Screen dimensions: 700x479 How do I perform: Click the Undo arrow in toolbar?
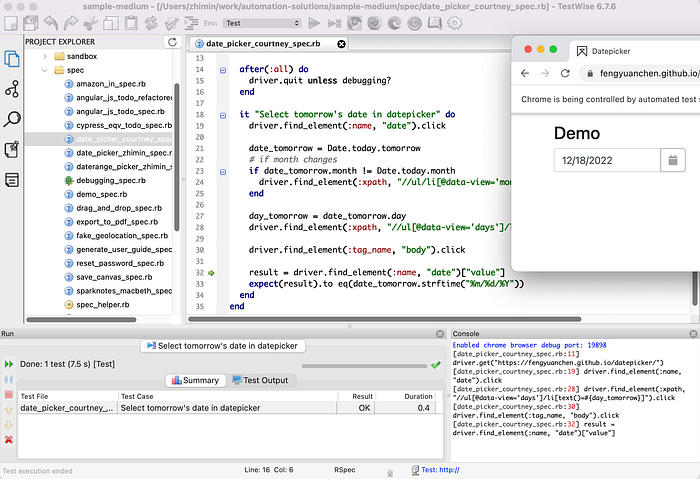point(51,23)
